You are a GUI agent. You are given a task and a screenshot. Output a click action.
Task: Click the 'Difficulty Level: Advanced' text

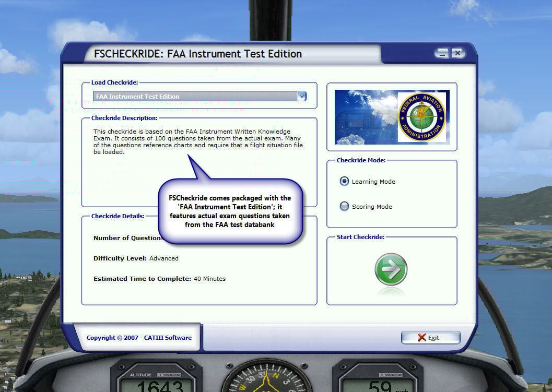click(x=136, y=258)
